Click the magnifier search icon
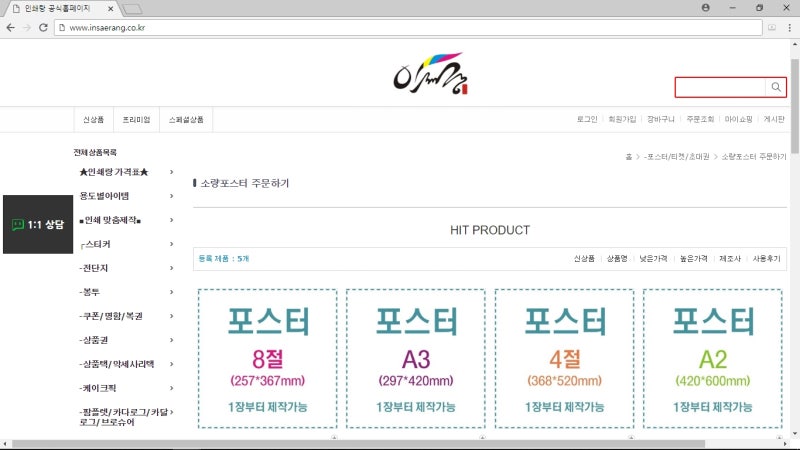The width and height of the screenshot is (800, 450). [x=776, y=87]
